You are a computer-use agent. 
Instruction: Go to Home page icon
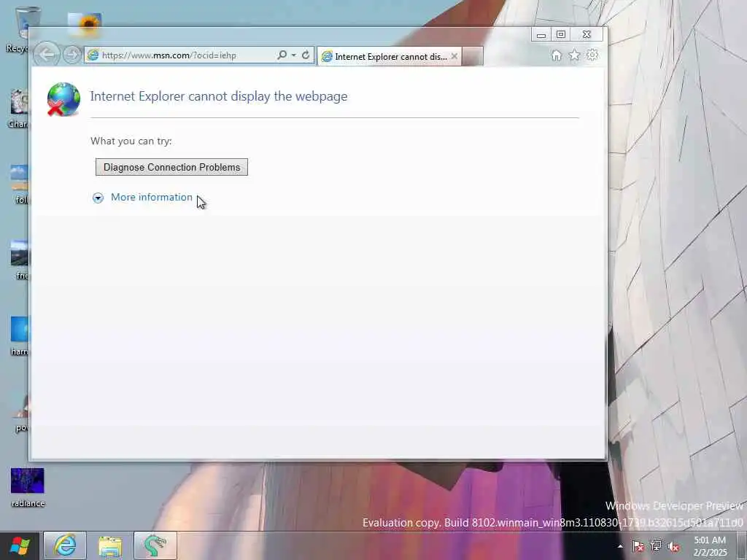(557, 55)
